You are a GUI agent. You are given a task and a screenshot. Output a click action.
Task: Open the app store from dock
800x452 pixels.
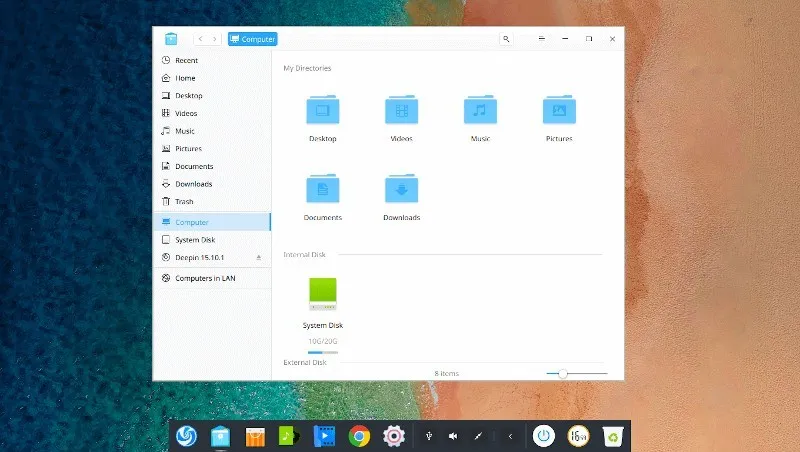(255, 435)
